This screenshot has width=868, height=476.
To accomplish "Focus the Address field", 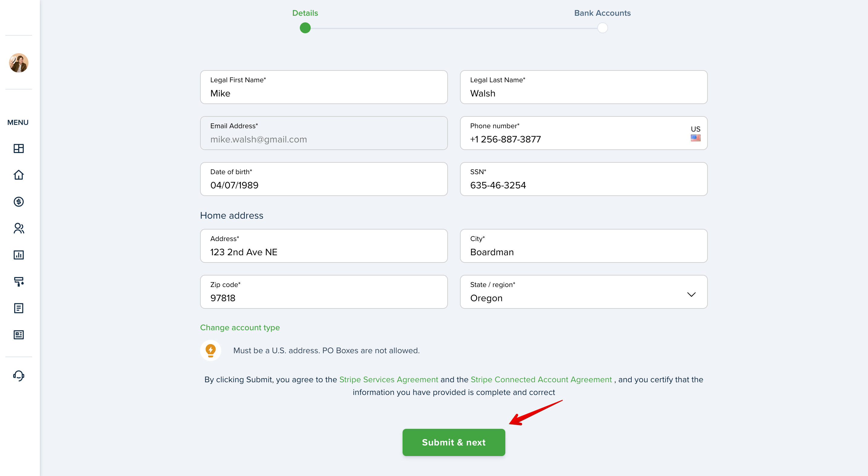I will [323, 246].
